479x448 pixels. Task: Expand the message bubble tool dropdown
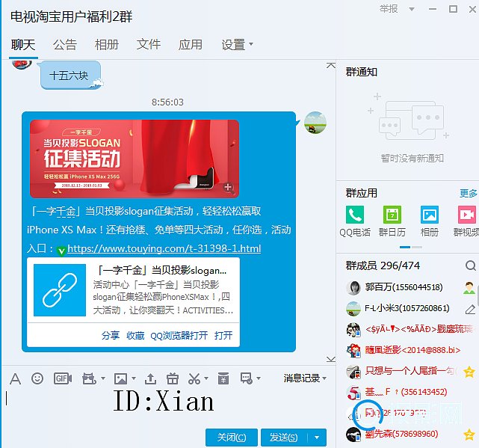pos(259,378)
